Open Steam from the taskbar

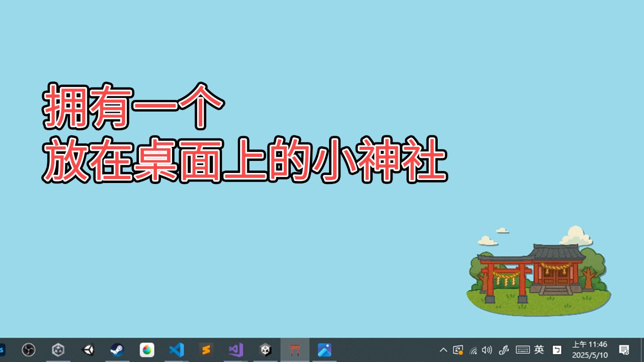(117, 350)
